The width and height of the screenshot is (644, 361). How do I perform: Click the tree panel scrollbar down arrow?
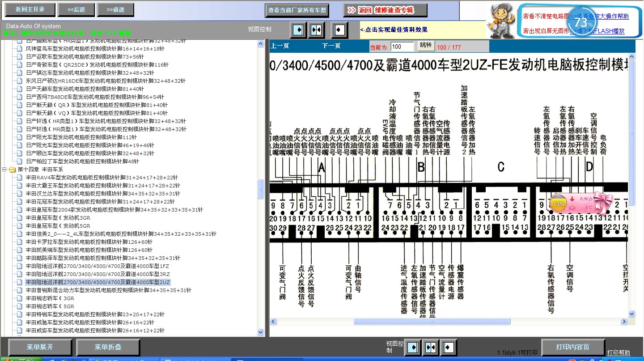[261, 332]
